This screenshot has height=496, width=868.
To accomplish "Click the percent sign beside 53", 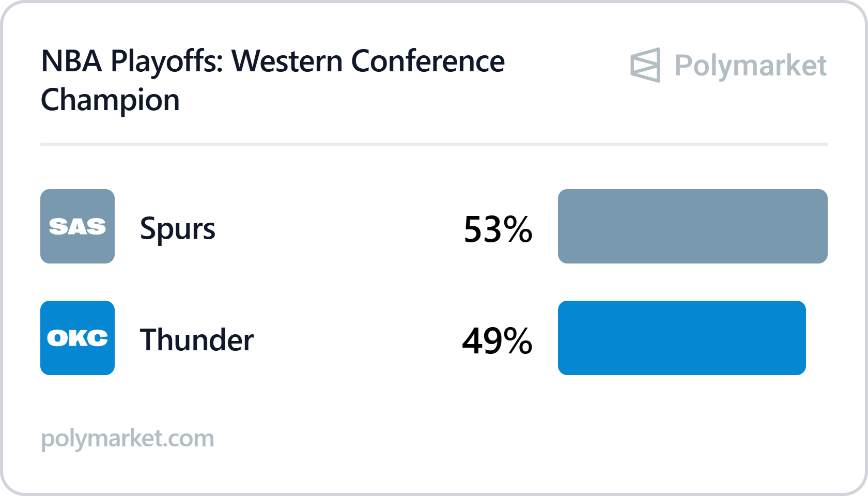I will click(519, 229).
